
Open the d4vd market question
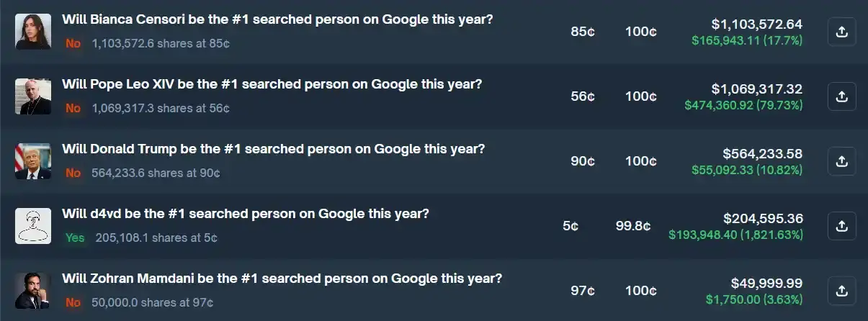[246, 214]
